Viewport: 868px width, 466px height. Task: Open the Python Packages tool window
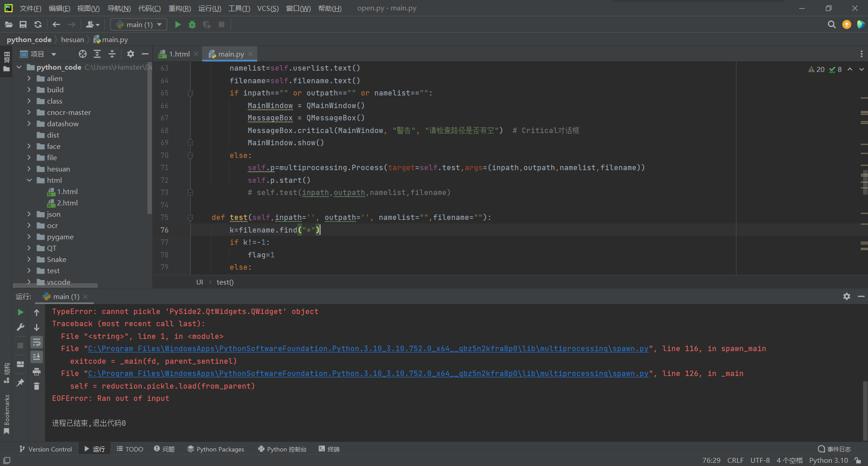(x=216, y=449)
